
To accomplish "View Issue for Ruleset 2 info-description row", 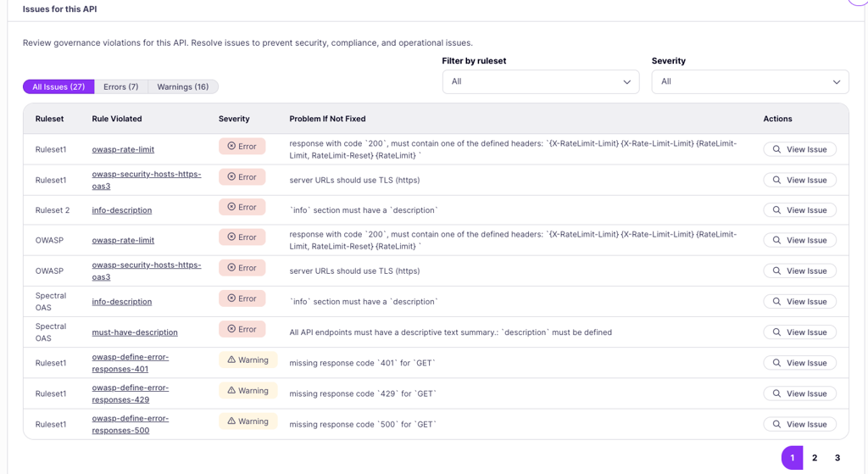I will pyautogui.click(x=799, y=210).
